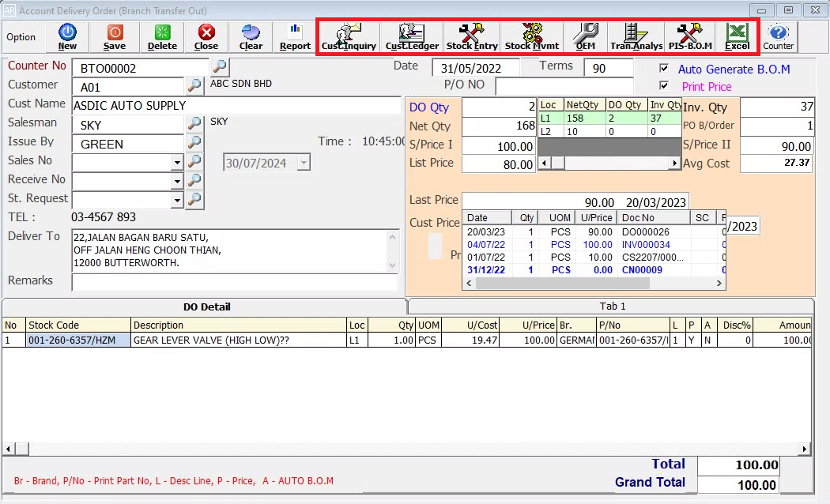This screenshot has width=830, height=504.
Task: Click the U/Price column header in DO Detail
Action: point(528,325)
